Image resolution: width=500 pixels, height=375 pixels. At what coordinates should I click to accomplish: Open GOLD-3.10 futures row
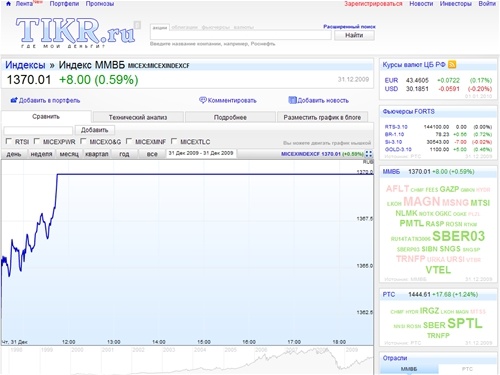click(438, 149)
